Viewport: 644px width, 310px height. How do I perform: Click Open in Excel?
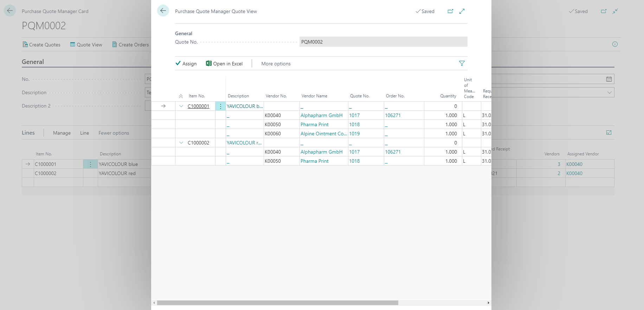click(x=224, y=64)
